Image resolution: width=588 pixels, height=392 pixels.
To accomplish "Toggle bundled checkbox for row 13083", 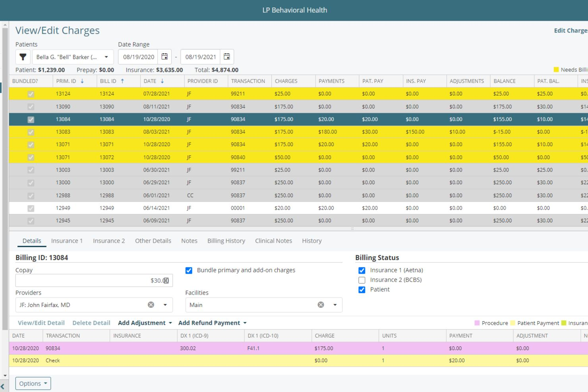I will click(x=31, y=132).
